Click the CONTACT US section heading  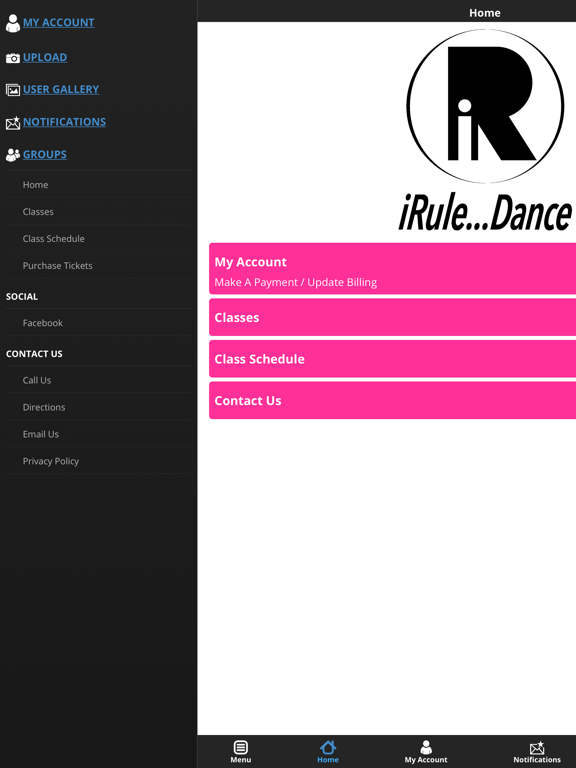(x=34, y=354)
